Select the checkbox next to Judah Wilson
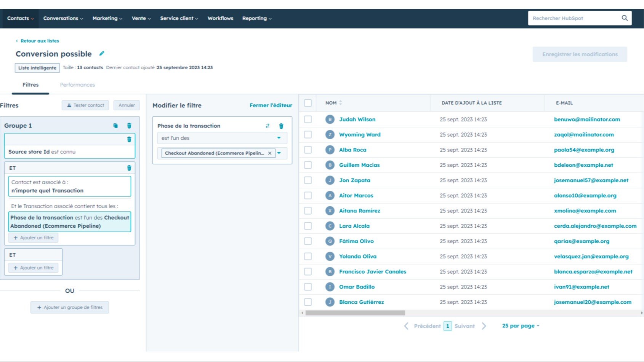 (x=308, y=119)
